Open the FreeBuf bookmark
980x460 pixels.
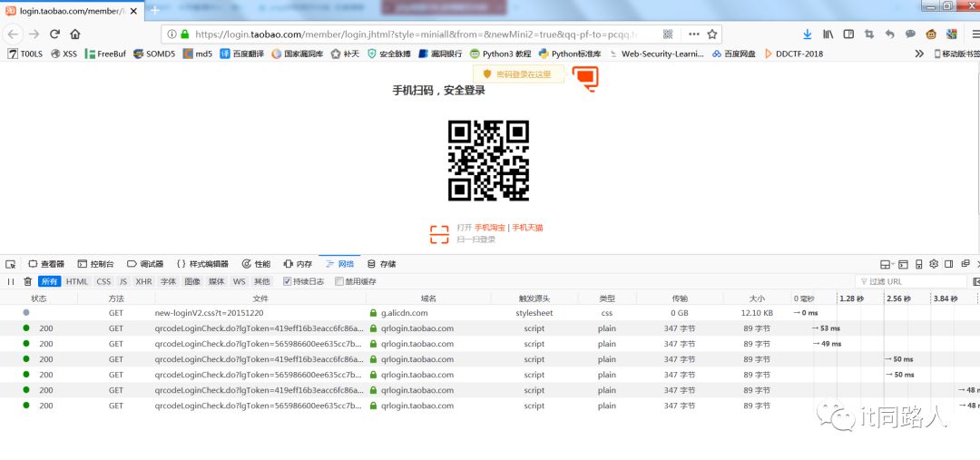tap(105, 54)
